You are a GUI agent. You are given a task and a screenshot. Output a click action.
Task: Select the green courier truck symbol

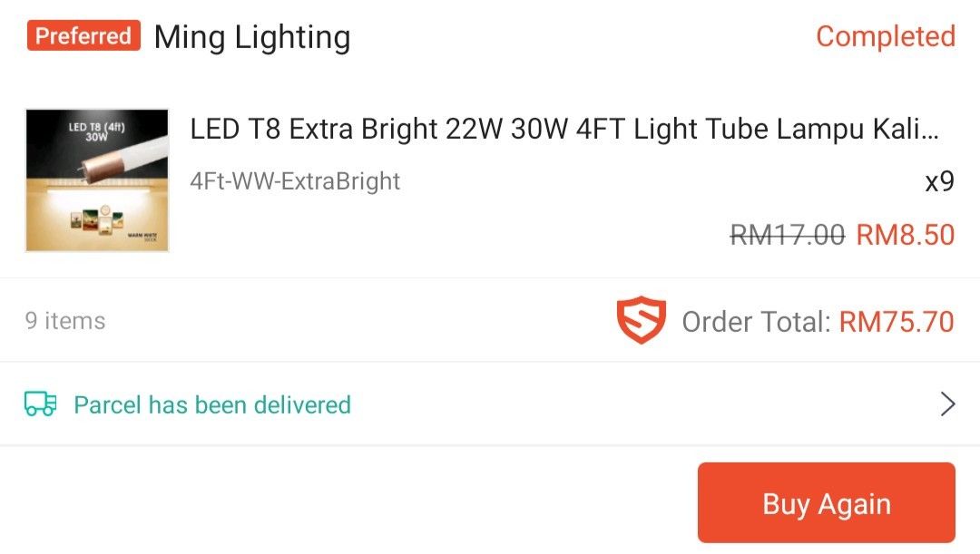40,403
